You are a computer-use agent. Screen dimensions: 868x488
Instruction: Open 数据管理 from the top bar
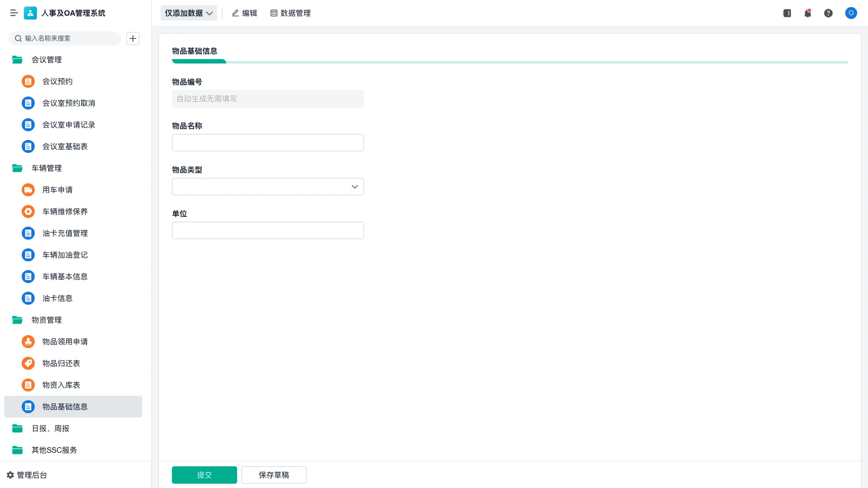pos(290,13)
